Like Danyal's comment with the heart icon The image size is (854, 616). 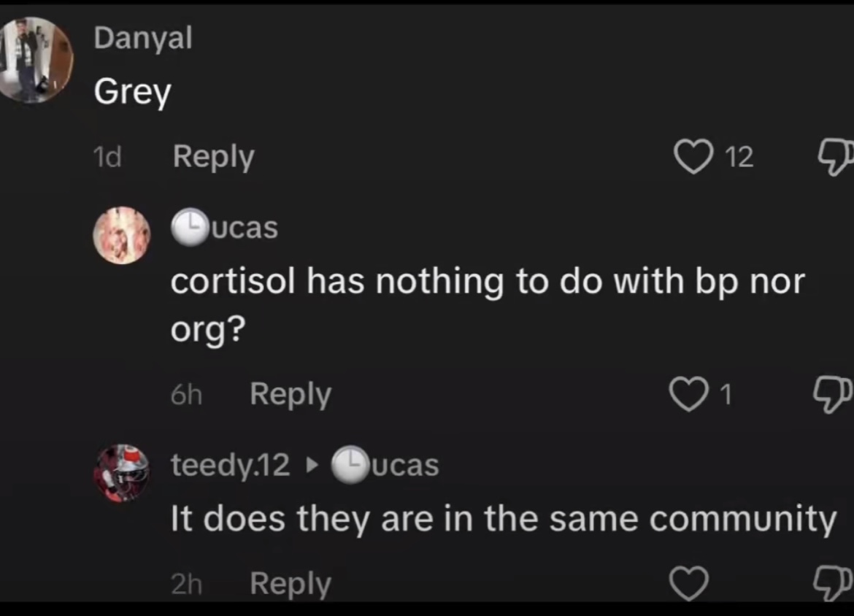pos(693,156)
